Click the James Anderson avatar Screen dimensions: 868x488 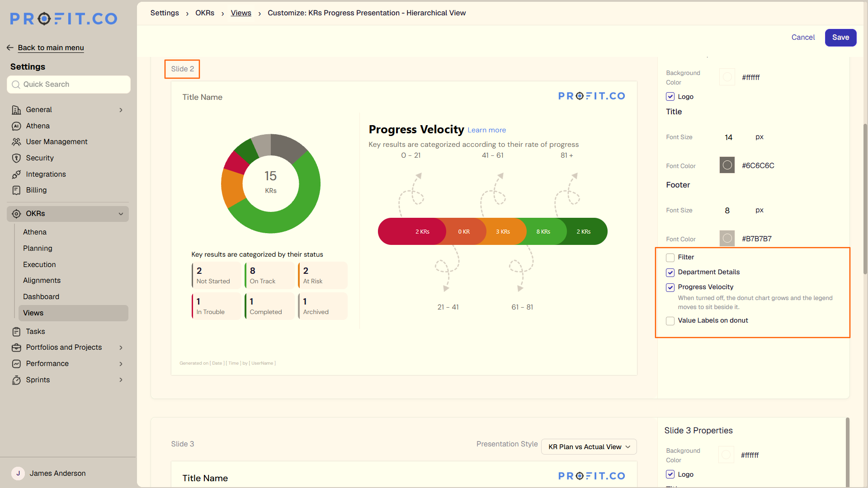pyautogui.click(x=18, y=473)
